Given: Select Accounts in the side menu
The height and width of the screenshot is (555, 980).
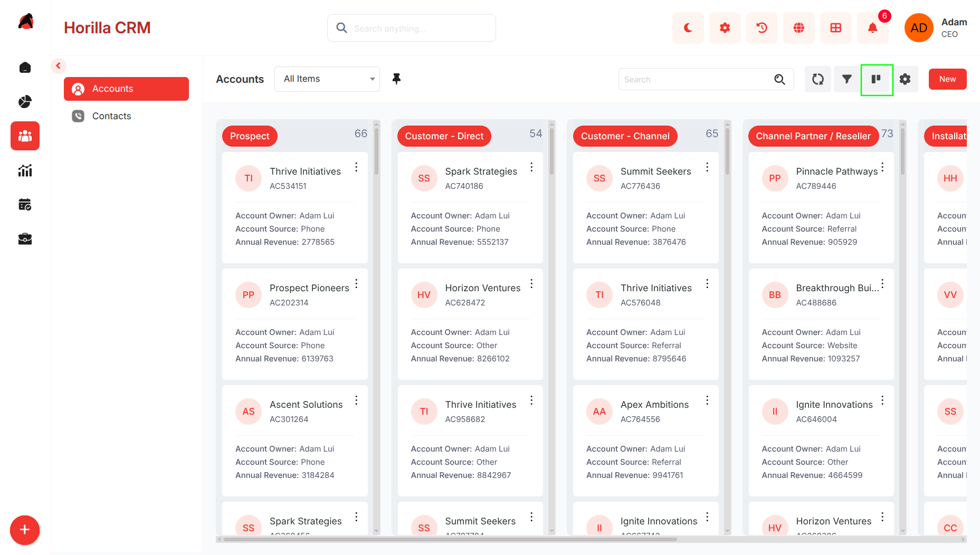Looking at the screenshot, I should 126,89.
